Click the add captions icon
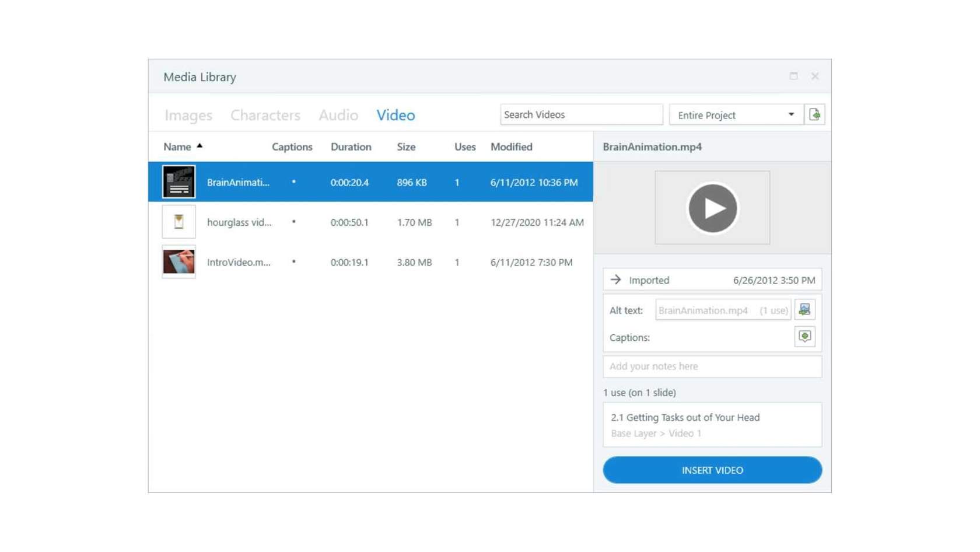 click(804, 337)
